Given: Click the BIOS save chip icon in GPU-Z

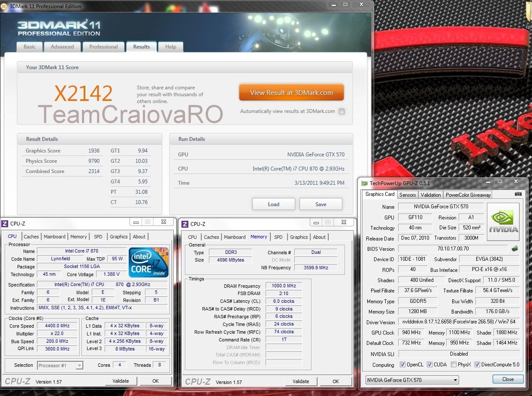Looking at the screenshot, I should coord(515,249).
